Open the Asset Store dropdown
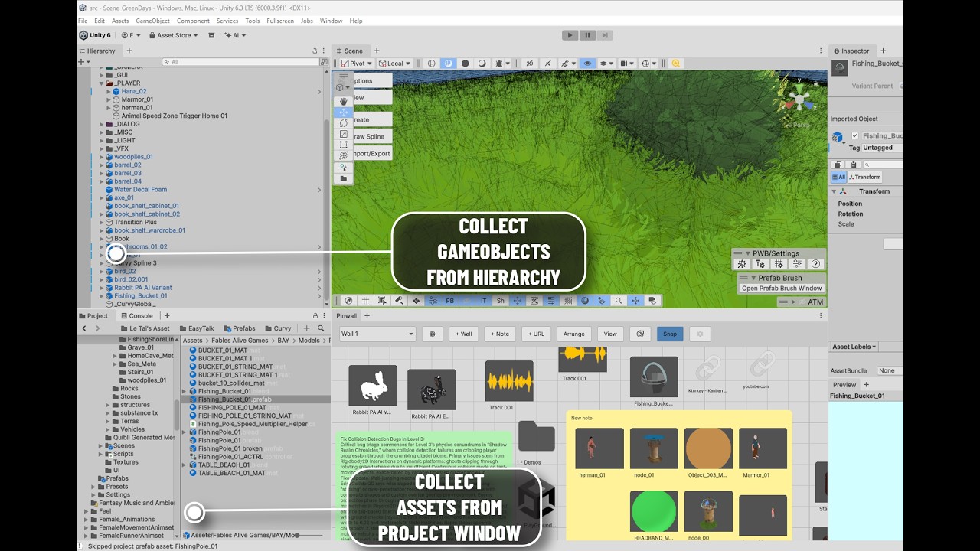Viewport: 980px width, 551px height. 174,35
